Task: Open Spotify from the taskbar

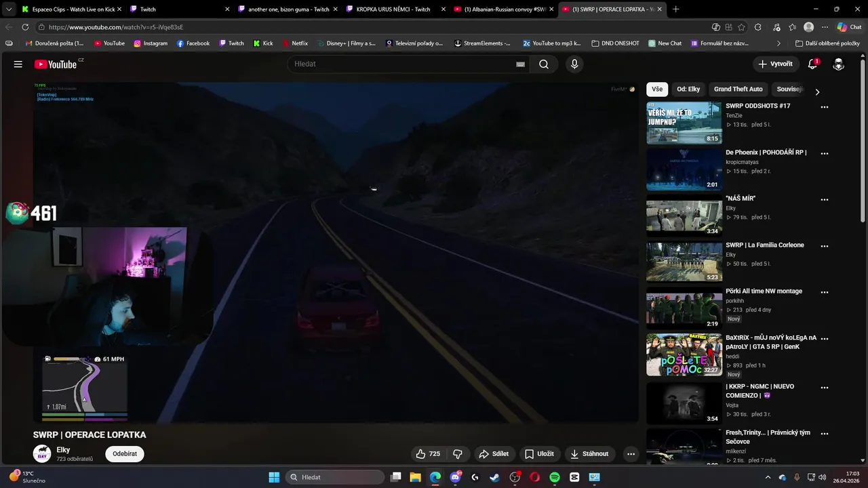Action: tap(554, 477)
